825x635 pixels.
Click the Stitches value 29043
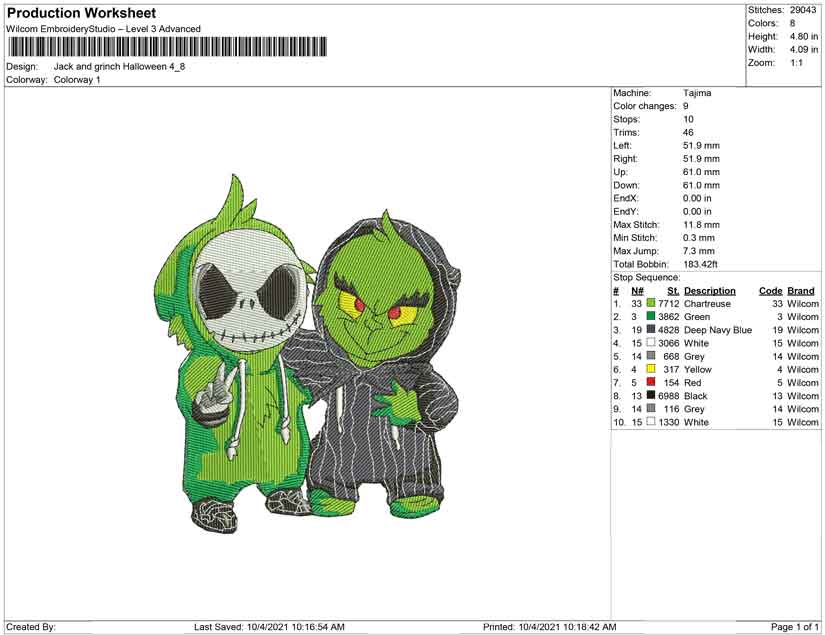click(803, 10)
